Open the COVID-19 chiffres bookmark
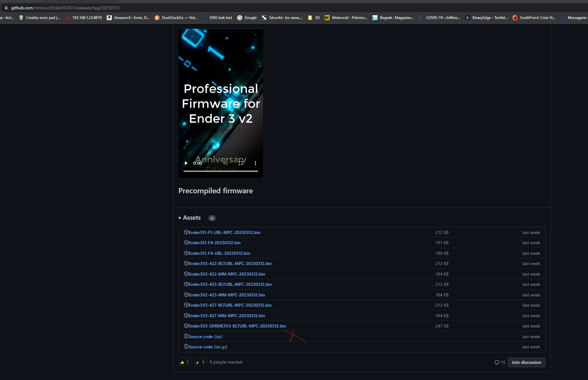 (439, 18)
